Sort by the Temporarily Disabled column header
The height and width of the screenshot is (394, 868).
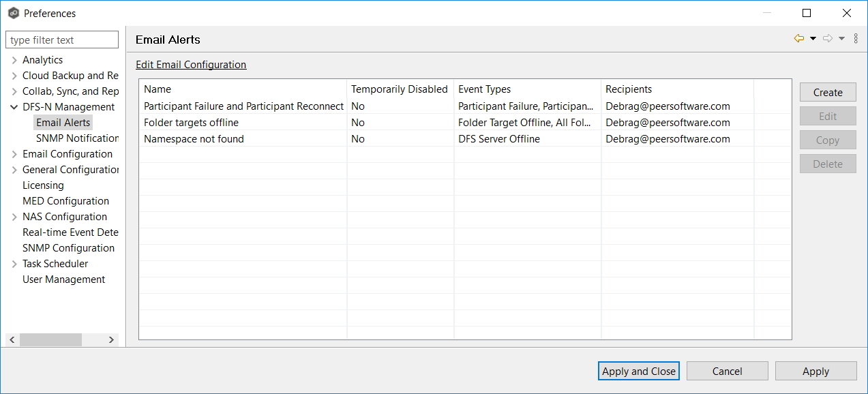tap(399, 89)
